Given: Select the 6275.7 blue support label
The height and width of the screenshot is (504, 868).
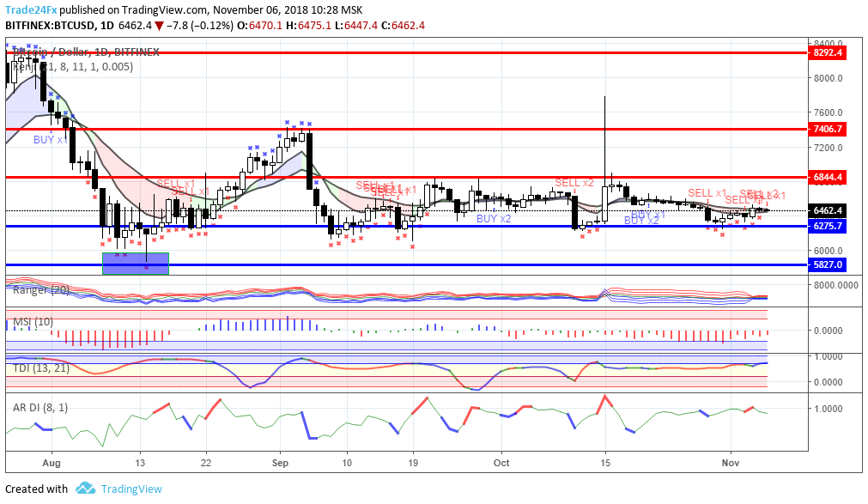Looking at the screenshot, I should (x=828, y=226).
